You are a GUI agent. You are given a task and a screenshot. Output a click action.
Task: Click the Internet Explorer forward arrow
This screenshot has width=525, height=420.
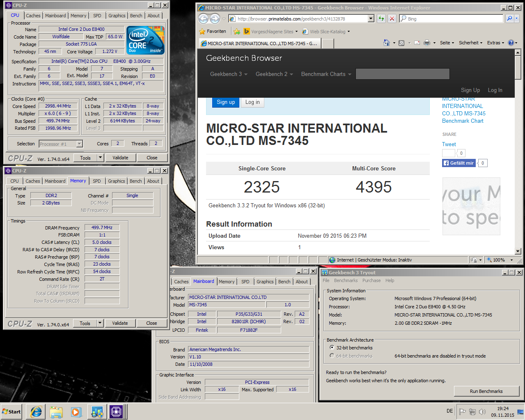point(215,18)
